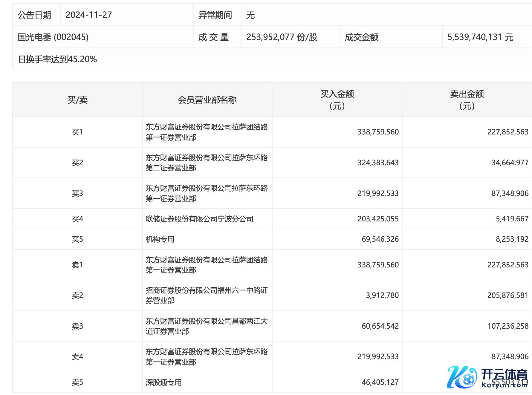Select the announcement date 2024-11-27
The image size is (532, 395).
[x=89, y=15]
